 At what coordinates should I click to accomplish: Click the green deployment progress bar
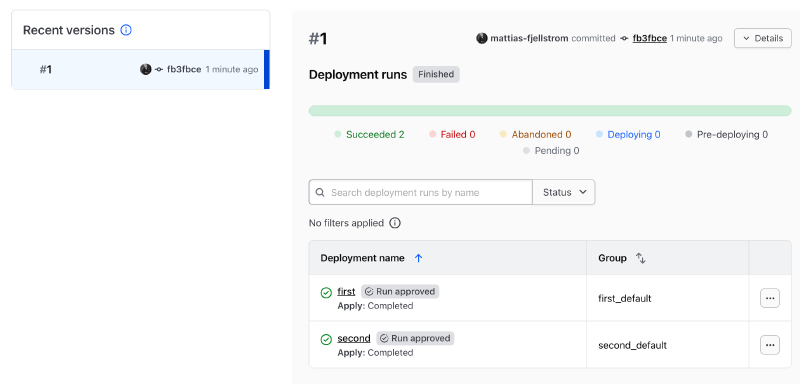coord(550,111)
